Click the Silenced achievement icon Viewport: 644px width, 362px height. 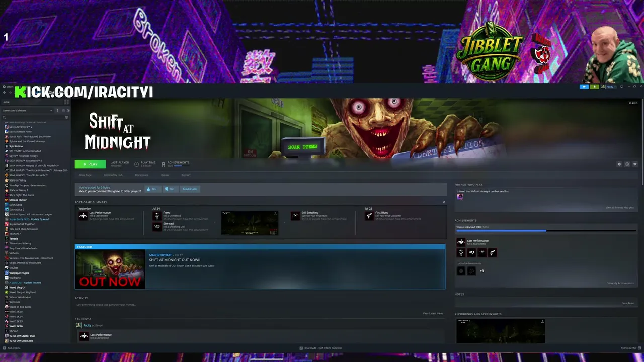coord(157,227)
